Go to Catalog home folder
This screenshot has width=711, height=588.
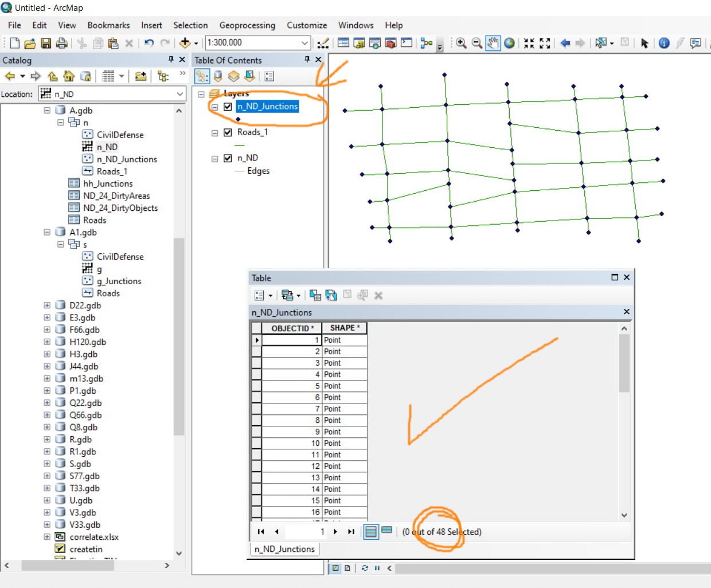click(69, 76)
